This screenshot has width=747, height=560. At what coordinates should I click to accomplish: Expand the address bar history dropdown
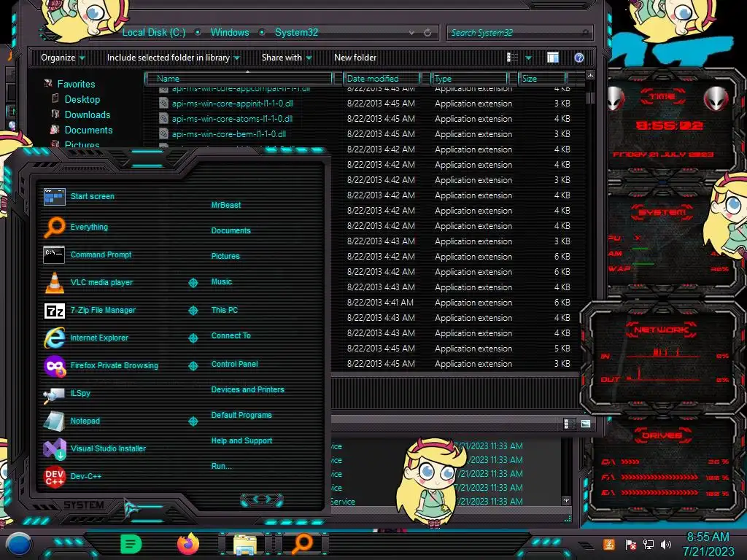(x=411, y=32)
